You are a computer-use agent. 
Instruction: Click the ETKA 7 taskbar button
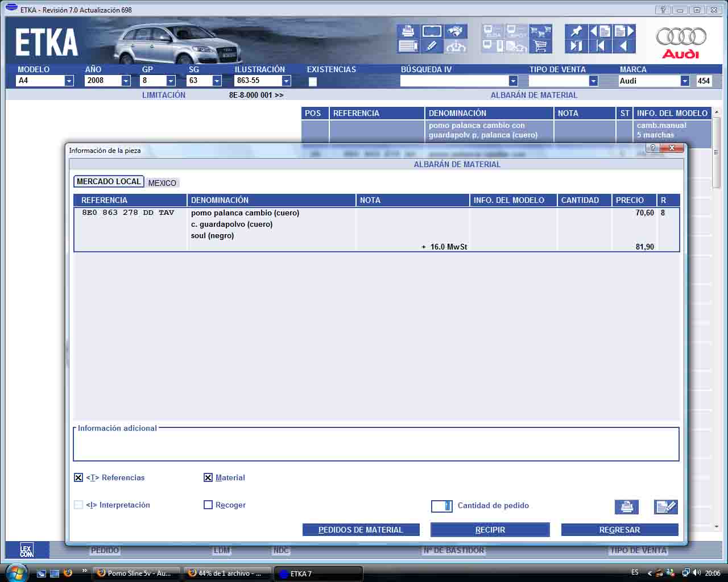coord(318,573)
